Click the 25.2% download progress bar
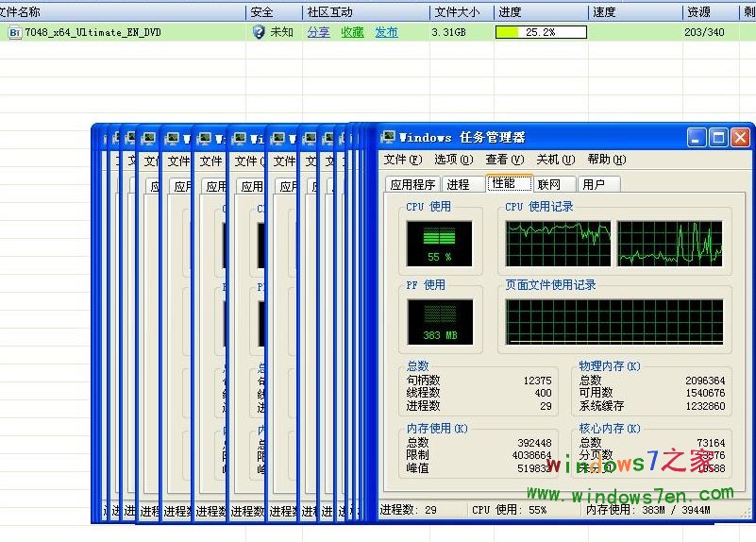Screen dimensions: 756x542 541,32
